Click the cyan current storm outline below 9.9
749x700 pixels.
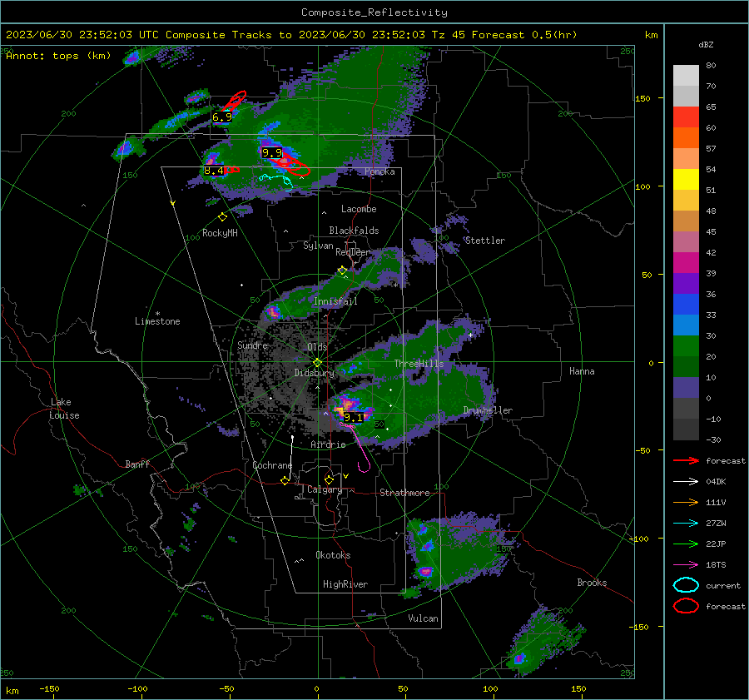coord(277,181)
